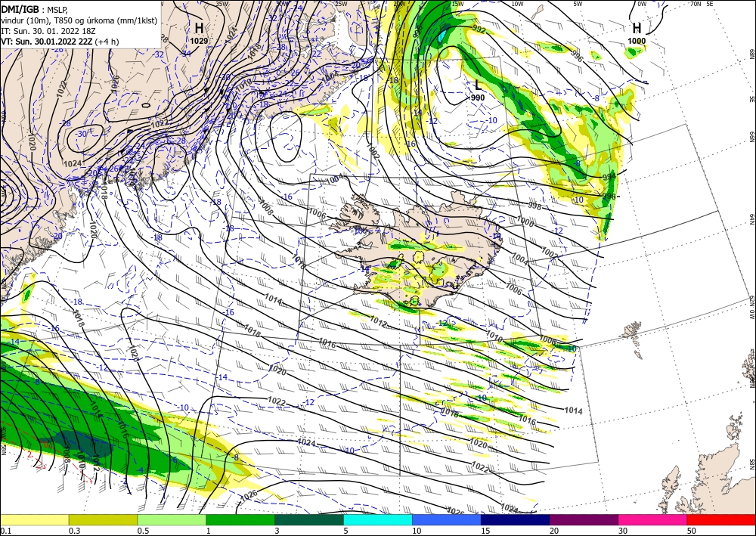Screen dimensions: 756x536
Task: Select the green 1–3 mm legend band
Action: click(x=240, y=519)
